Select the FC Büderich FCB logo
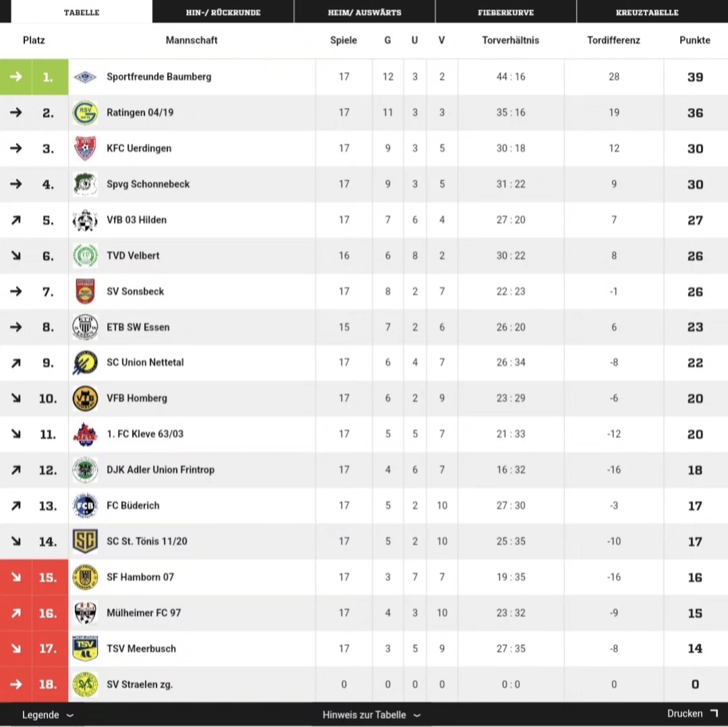728x727 pixels. pos(85,505)
